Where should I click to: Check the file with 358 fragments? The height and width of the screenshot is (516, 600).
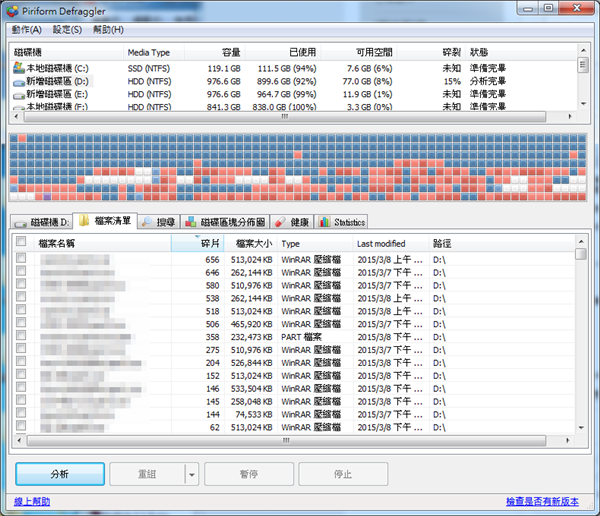click(21, 337)
